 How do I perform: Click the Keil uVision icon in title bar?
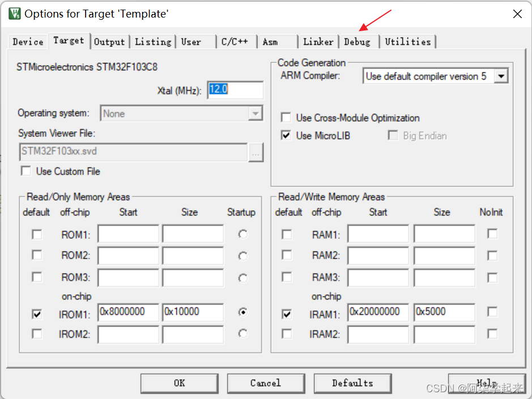point(15,14)
